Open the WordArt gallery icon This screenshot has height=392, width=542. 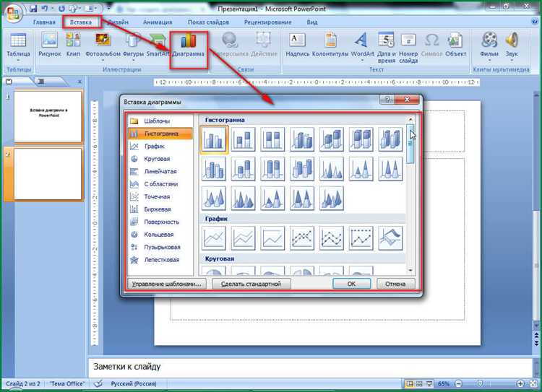362,40
